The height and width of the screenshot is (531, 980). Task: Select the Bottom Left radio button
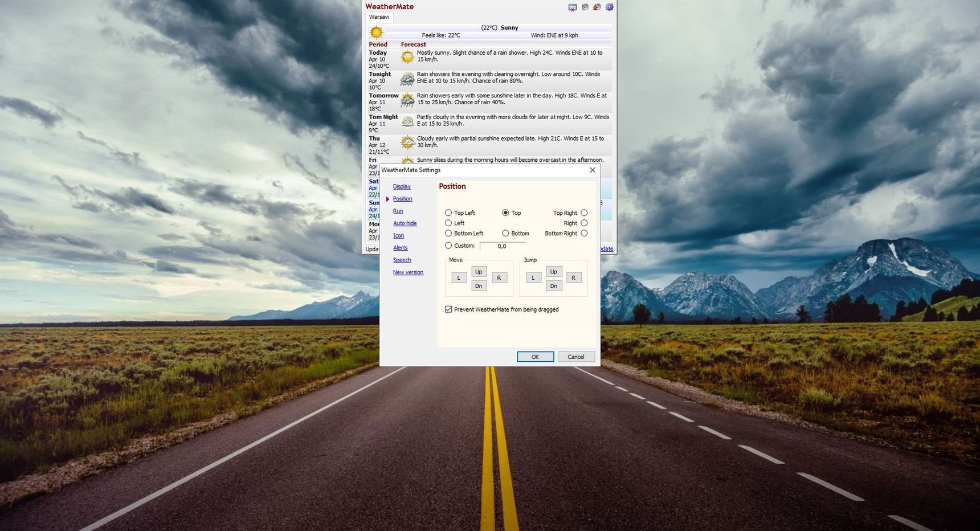pos(448,233)
